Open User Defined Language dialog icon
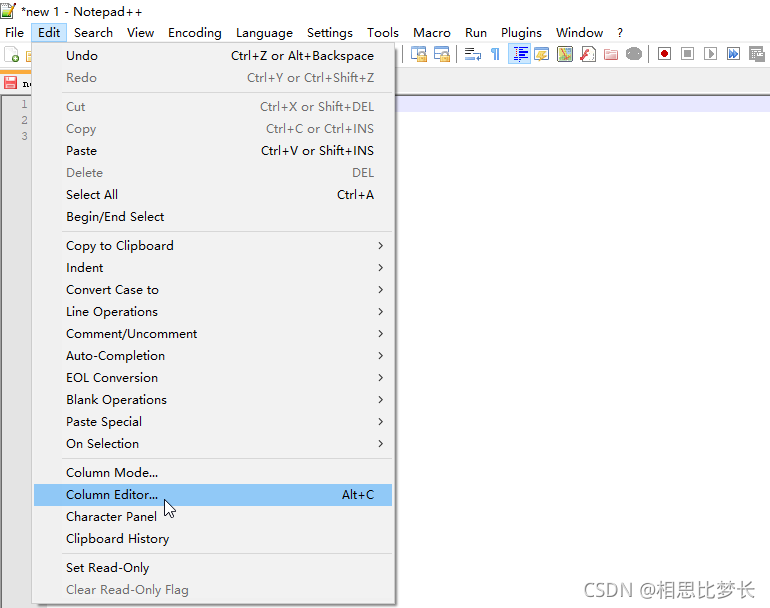 tap(542, 54)
